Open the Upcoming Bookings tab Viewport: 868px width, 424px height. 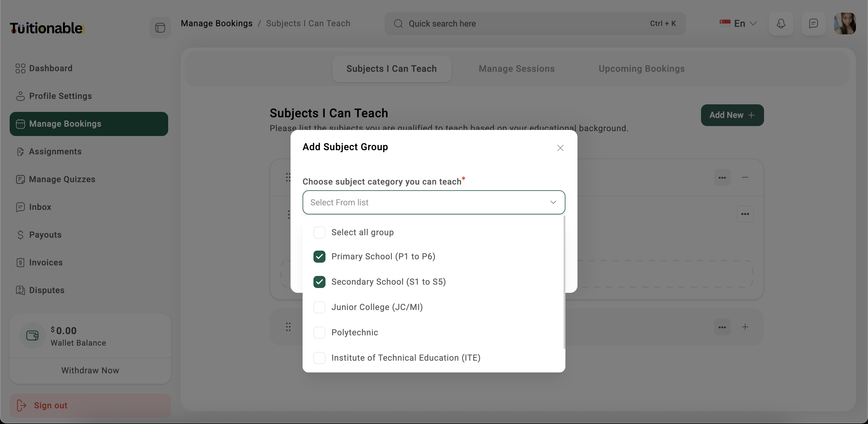click(x=641, y=69)
